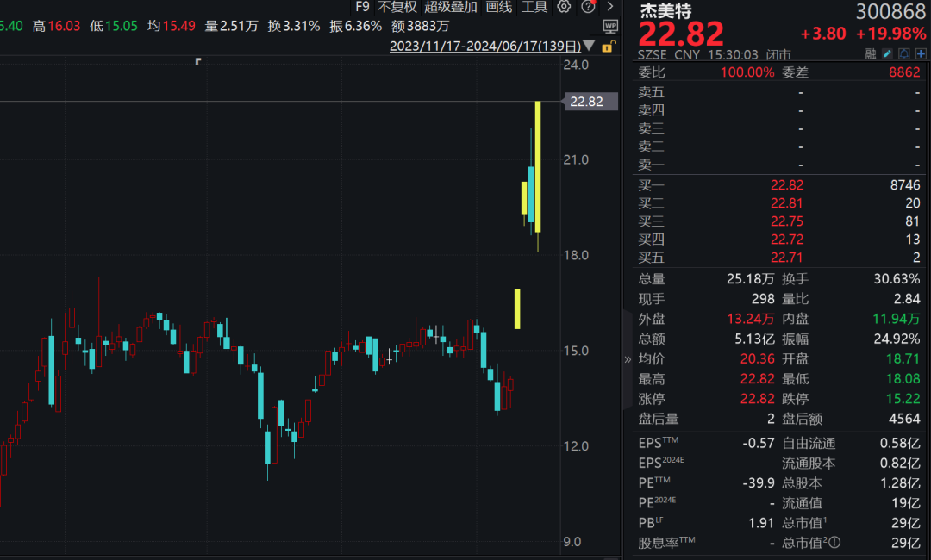Click the 融 margin trading marker
The height and width of the screenshot is (560, 931).
[x=871, y=54]
